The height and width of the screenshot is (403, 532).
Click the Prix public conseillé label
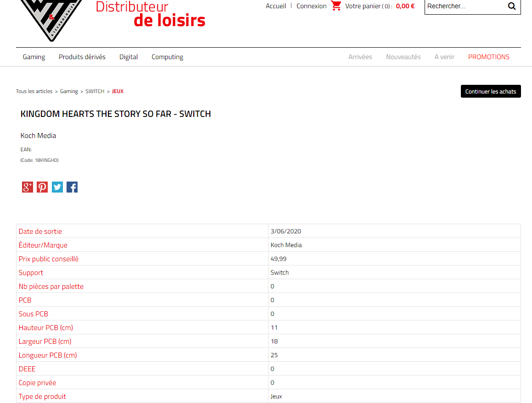[49, 259]
